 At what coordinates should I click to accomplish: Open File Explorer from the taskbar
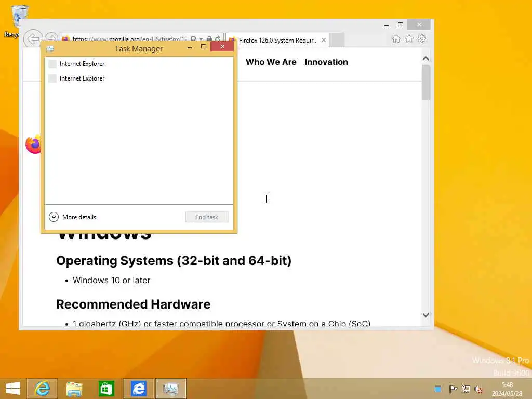(74, 389)
